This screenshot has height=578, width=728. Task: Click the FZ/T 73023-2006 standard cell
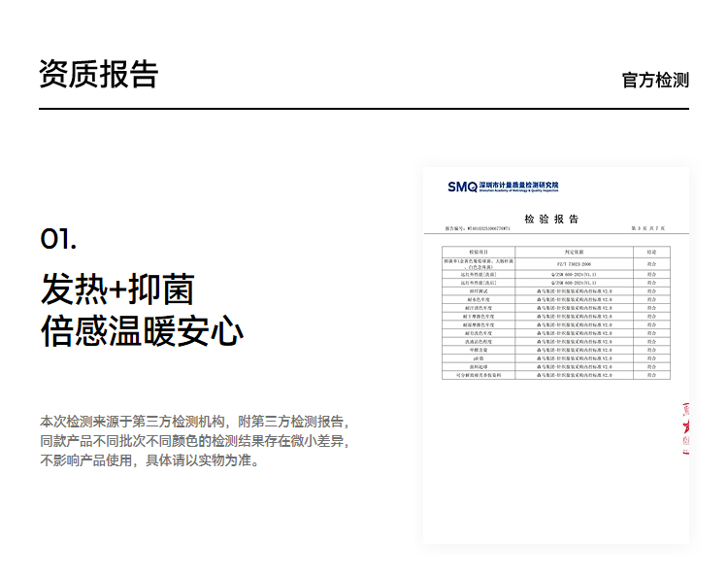click(574, 264)
